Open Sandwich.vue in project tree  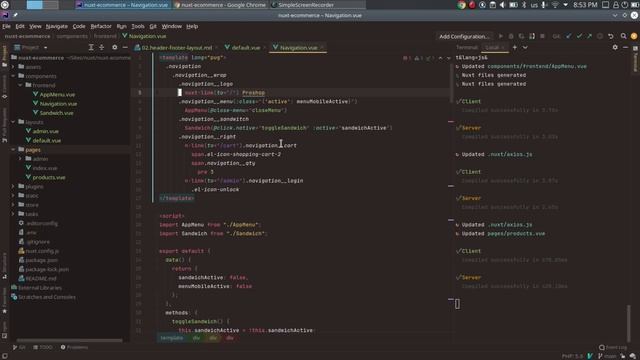[x=56, y=113]
